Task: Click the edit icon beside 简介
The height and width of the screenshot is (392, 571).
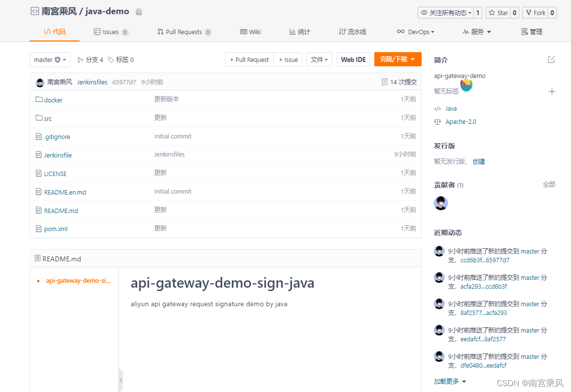Action: 551,59
